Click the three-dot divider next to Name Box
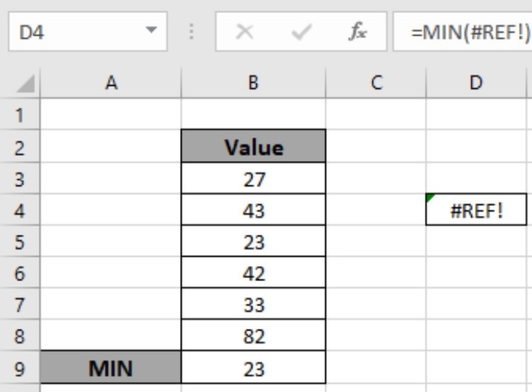Screen dimensions: 532x392 pyautogui.click(x=192, y=31)
